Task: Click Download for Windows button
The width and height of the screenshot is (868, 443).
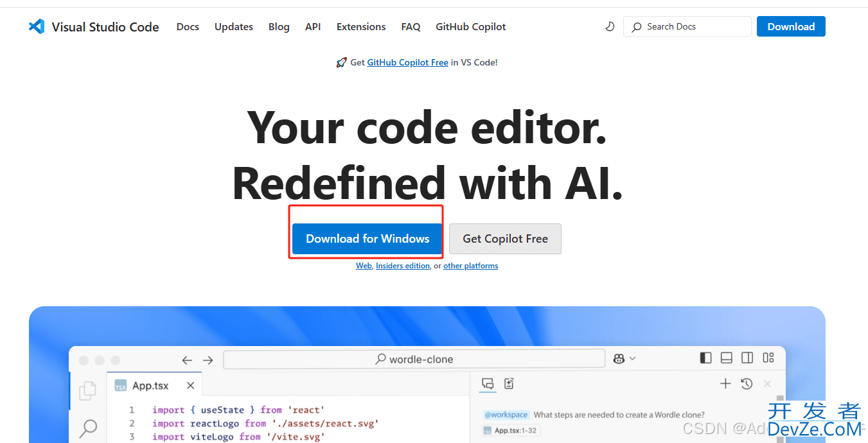Action: click(x=368, y=239)
